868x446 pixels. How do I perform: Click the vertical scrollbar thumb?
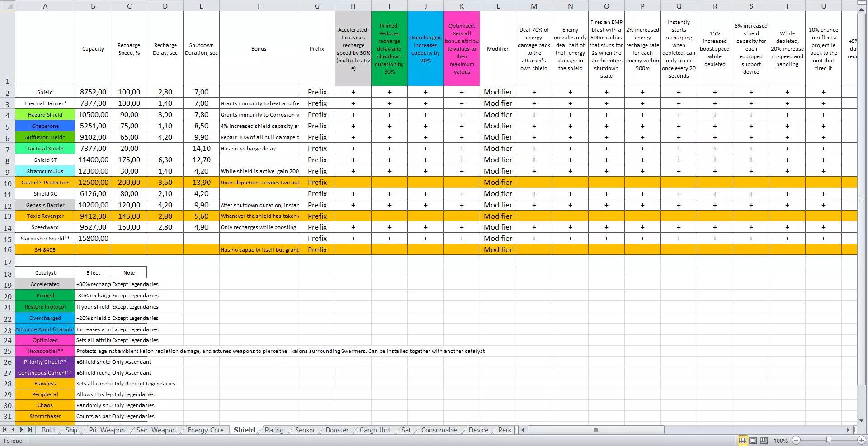point(862,200)
